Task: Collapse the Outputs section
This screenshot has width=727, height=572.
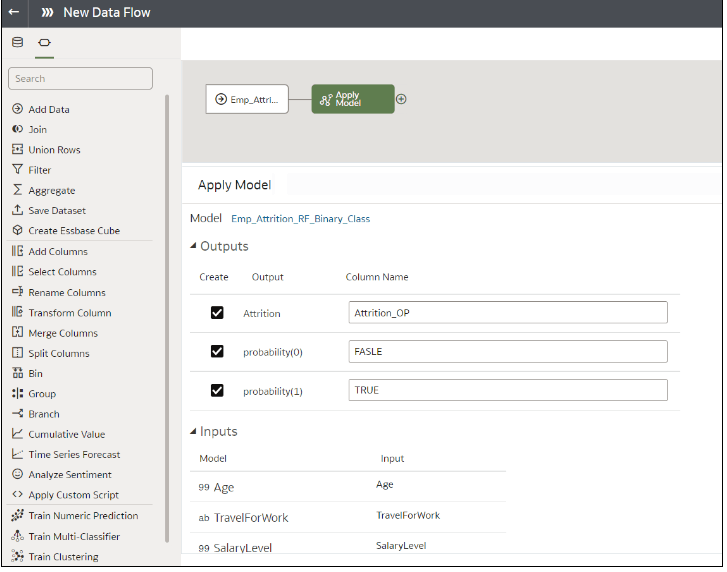Action: point(194,246)
